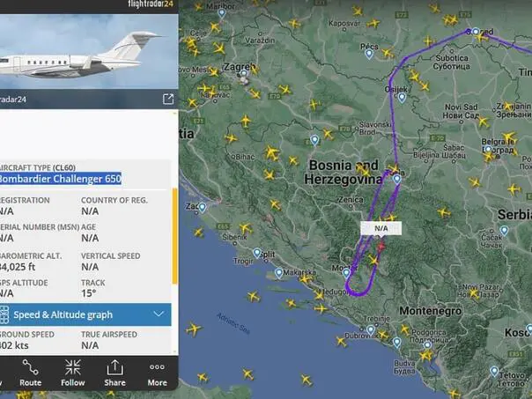Viewport: 532px width, 399px height.
Task: Click the N/A flight label on map
Action: coord(381,228)
